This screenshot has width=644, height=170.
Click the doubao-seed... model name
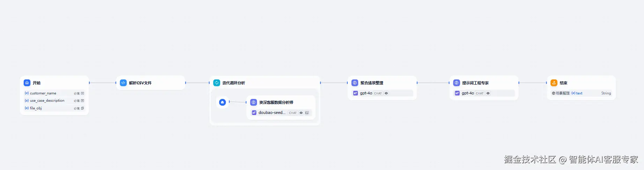click(272, 113)
